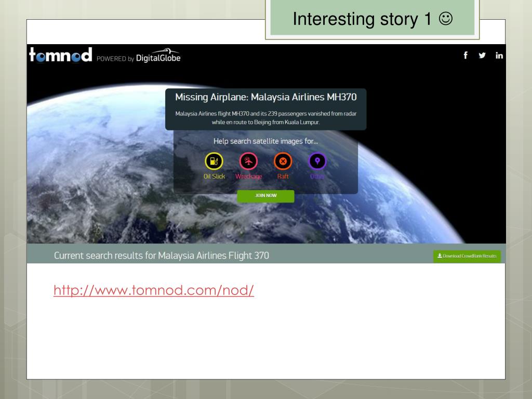Choose the Raft orange X icon

click(x=283, y=161)
